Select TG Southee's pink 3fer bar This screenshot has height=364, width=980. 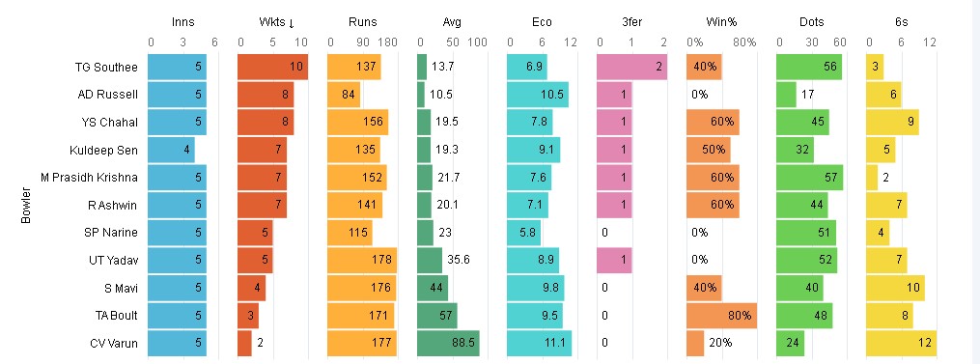click(x=631, y=67)
